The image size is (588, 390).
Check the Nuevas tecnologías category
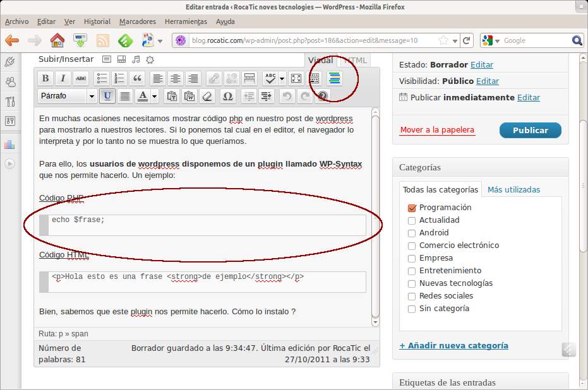tap(412, 283)
